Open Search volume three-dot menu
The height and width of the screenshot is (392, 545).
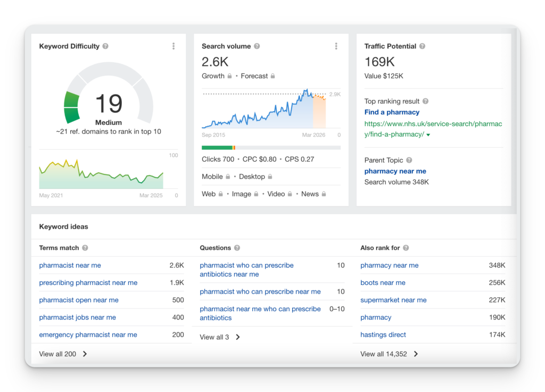tap(336, 46)
